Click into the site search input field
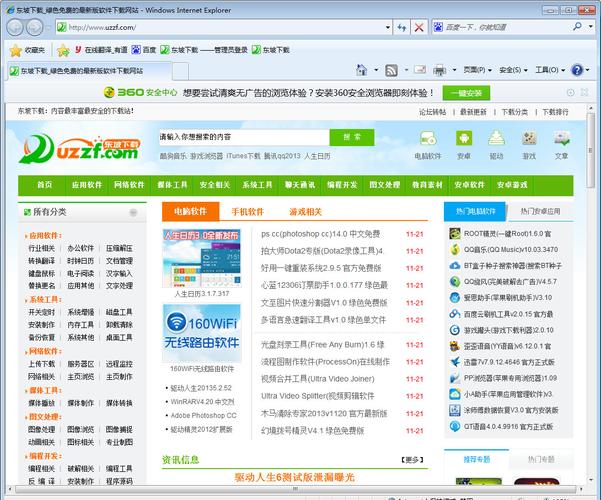Image resolution: width=601 pixels, height=500 pixels. tap(245, 137)
